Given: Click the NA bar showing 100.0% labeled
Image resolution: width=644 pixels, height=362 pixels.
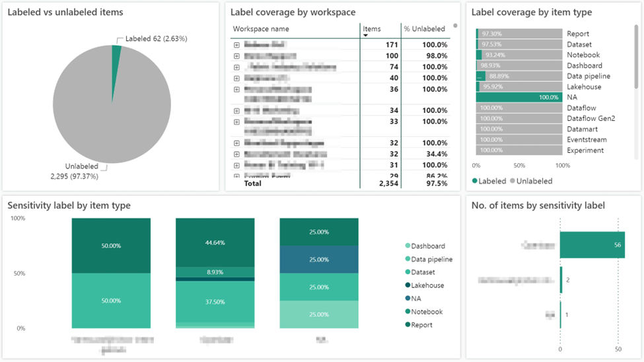Looking at the screenshot, I should [518, 97].
